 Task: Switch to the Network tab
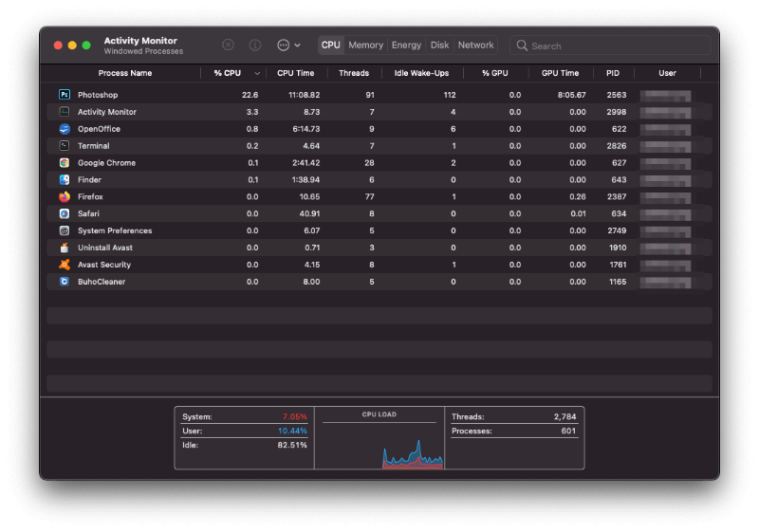point(476,45)
